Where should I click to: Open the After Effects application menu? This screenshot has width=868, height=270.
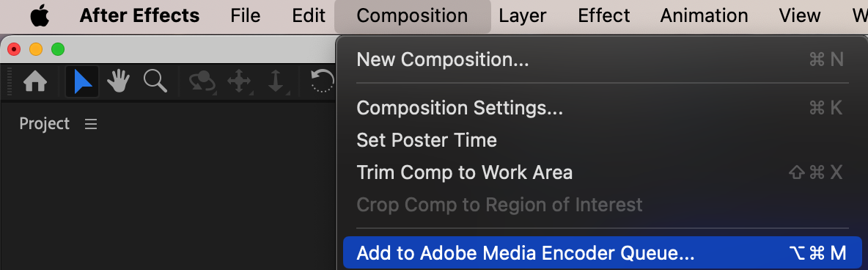139,15
